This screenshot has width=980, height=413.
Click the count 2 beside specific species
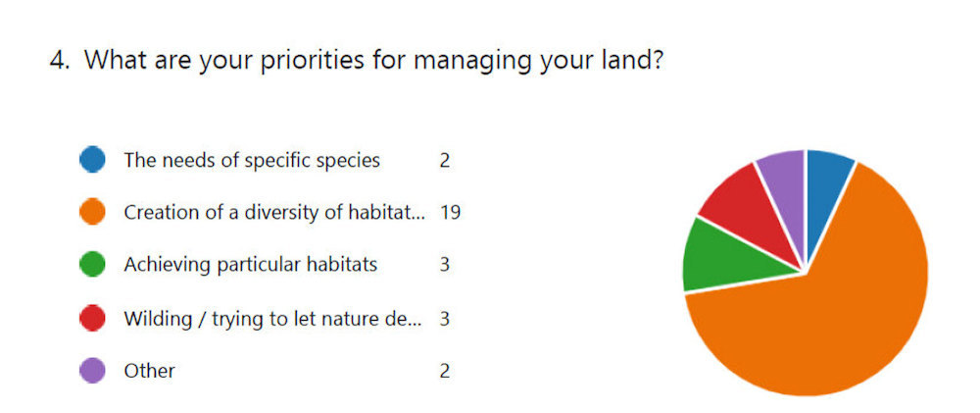(x=444, y=160)
